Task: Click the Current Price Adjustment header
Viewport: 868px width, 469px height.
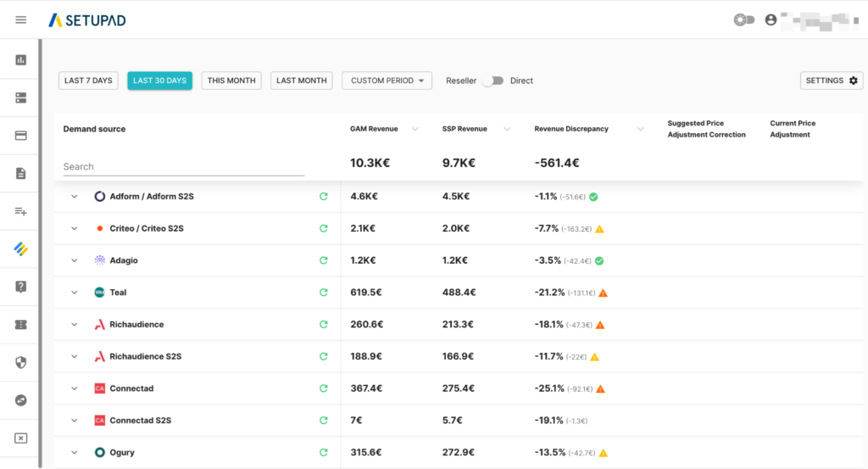Action: pos(793,129)
